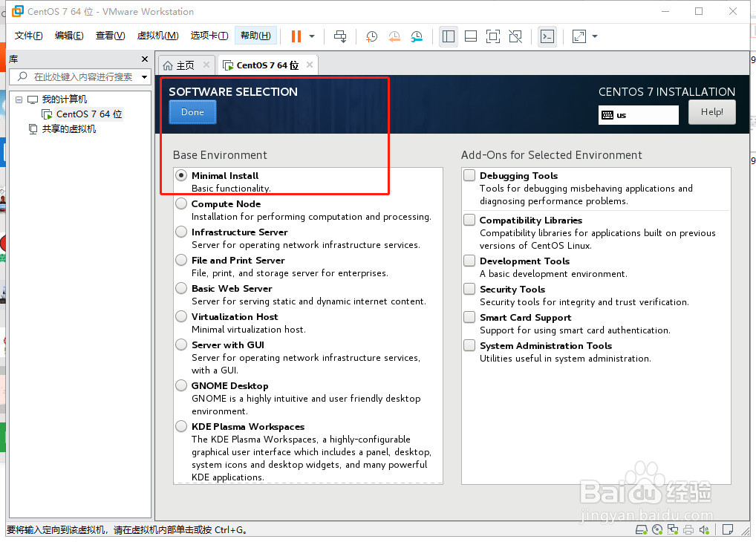
Task: Select the File and Print Server option
Action: 181,261
